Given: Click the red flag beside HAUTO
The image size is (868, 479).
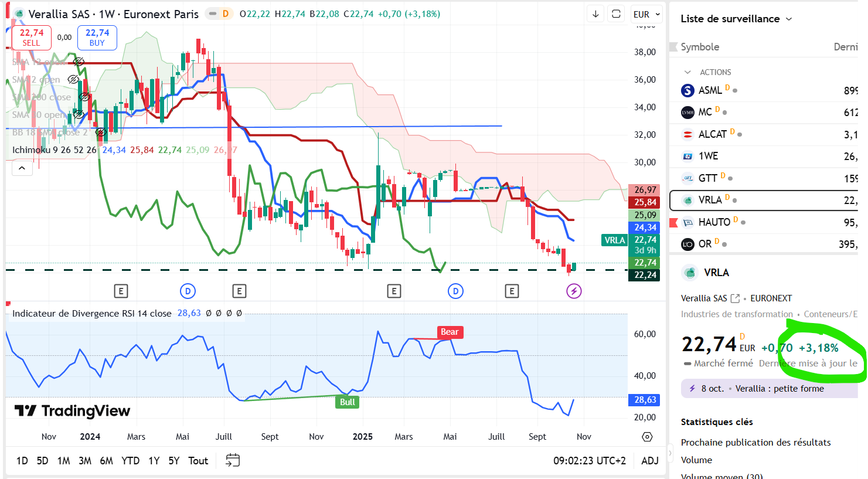Looking at the screenshot, I should click(x=673, y=222).
